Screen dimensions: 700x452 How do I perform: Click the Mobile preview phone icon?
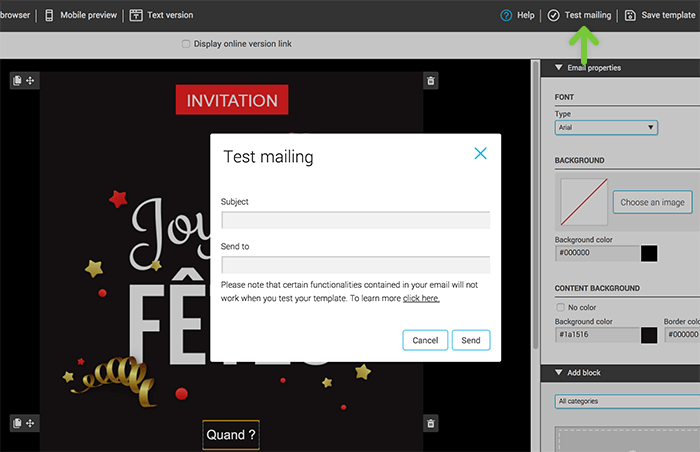click(49, 15)
